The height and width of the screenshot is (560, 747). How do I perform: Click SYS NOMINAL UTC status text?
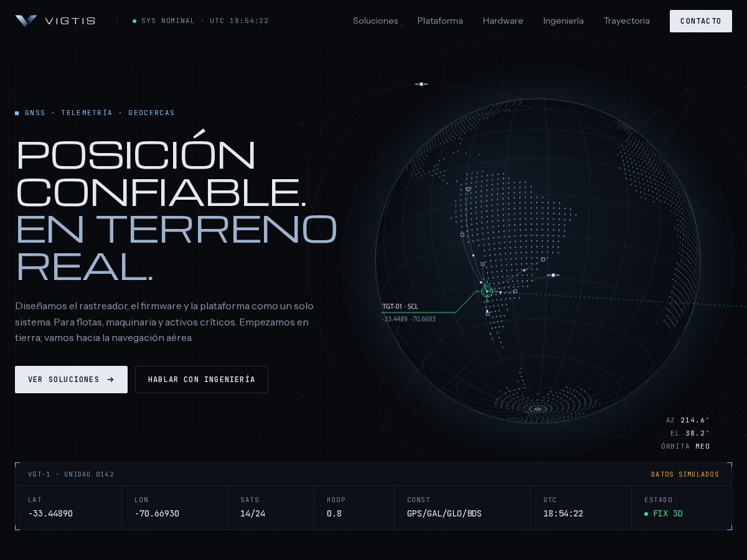point(205,21)
